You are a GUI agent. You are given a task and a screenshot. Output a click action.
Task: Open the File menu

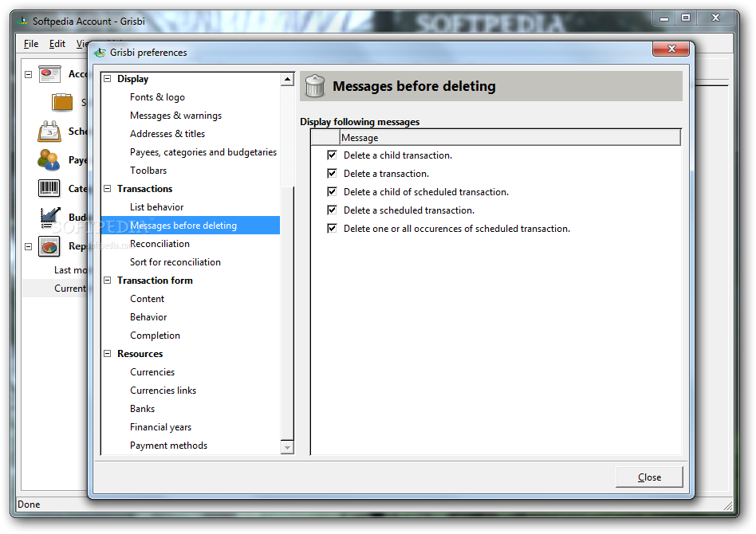(x=31, y=44)
